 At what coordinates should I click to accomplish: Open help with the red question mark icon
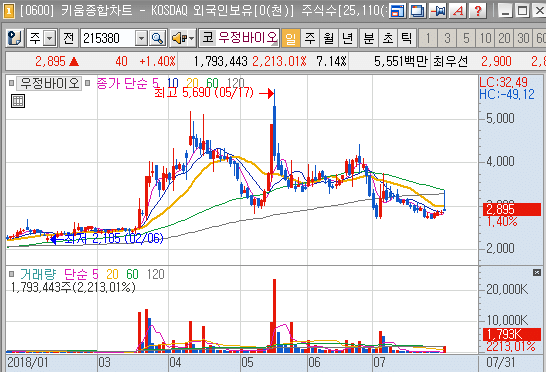click(x=478, y=11)
